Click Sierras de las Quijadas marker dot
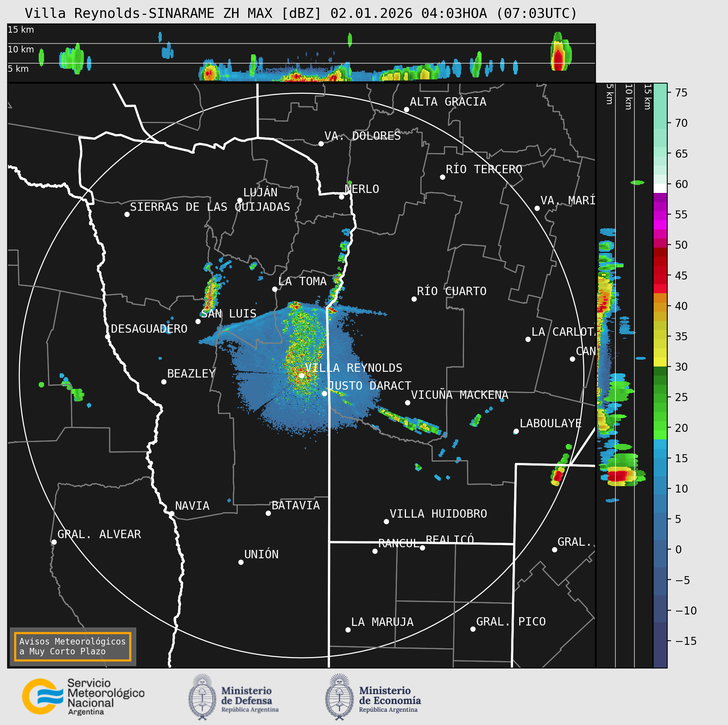The width and height of the screenshot is (728, 725). point(127,214)
